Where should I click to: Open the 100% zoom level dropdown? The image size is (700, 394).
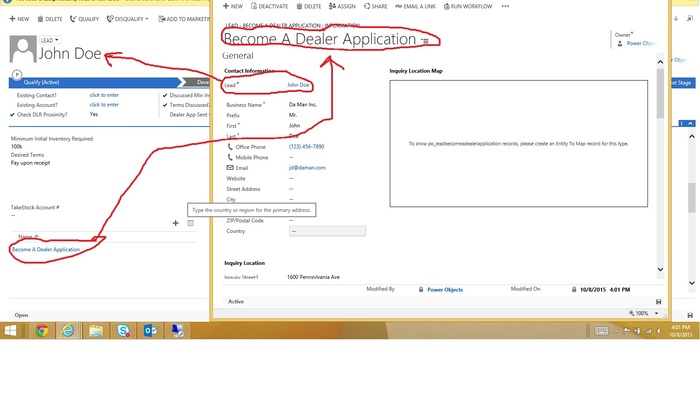point(657,313)
